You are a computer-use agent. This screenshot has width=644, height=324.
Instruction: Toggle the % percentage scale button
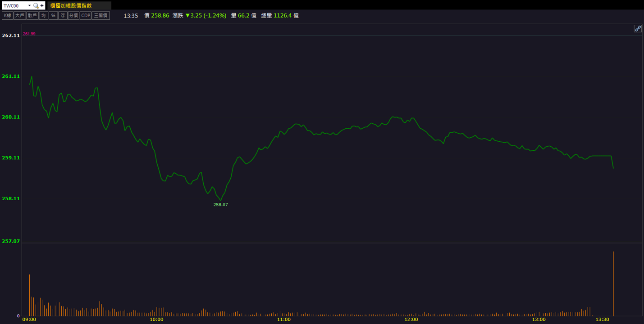tap(53, 15)
